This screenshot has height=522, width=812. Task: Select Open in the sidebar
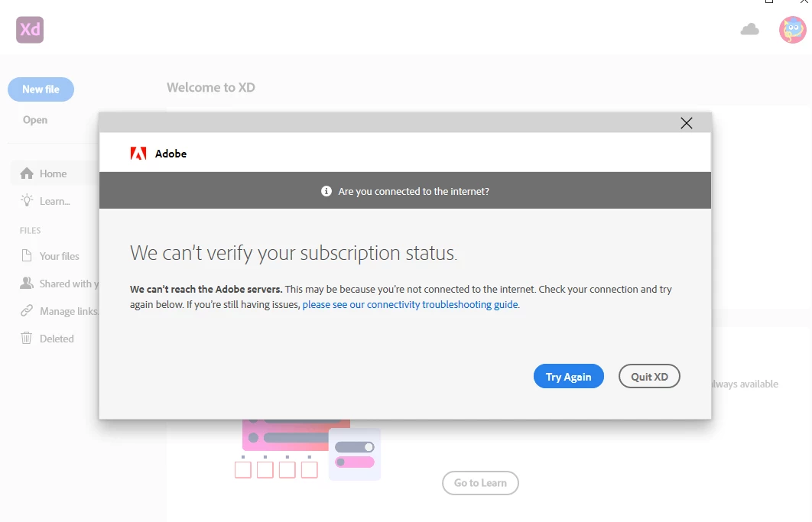pyautogui.click(x=35, y=120)
